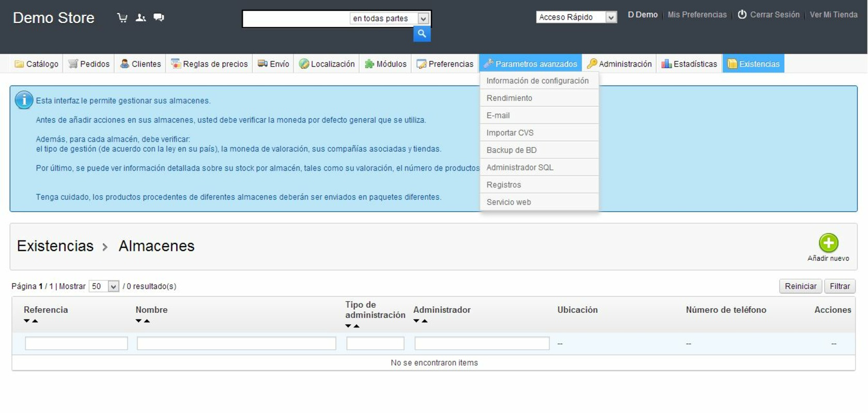Click the Filtrar button
868x413 pixels.
[840, 286]
